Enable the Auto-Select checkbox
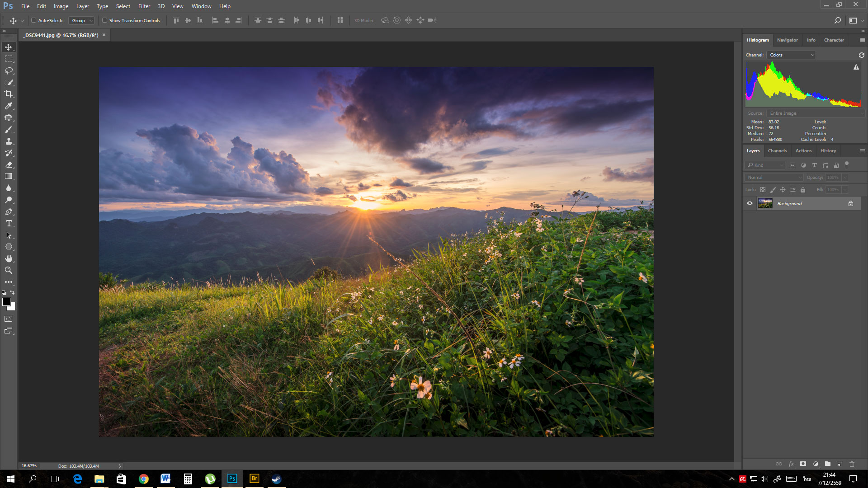 pyautogui.click(x=33, y=20)
